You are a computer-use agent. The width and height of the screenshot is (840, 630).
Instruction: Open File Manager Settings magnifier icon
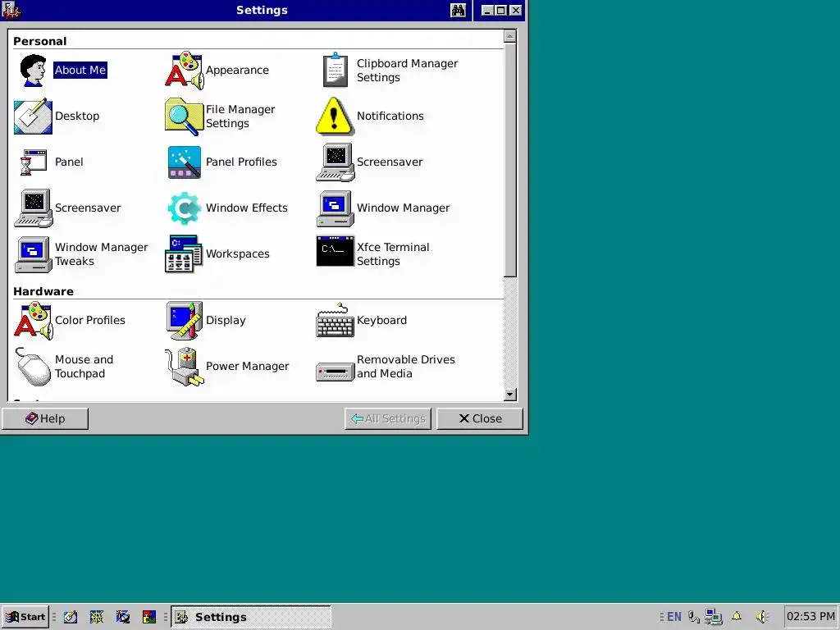[184, 116]
